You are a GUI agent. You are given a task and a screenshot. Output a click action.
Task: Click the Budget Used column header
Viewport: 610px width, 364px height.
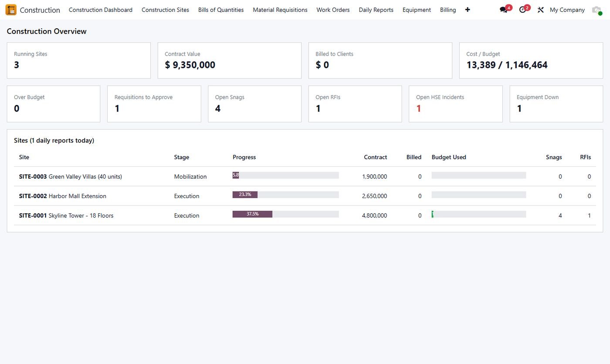tap(449, 157)
